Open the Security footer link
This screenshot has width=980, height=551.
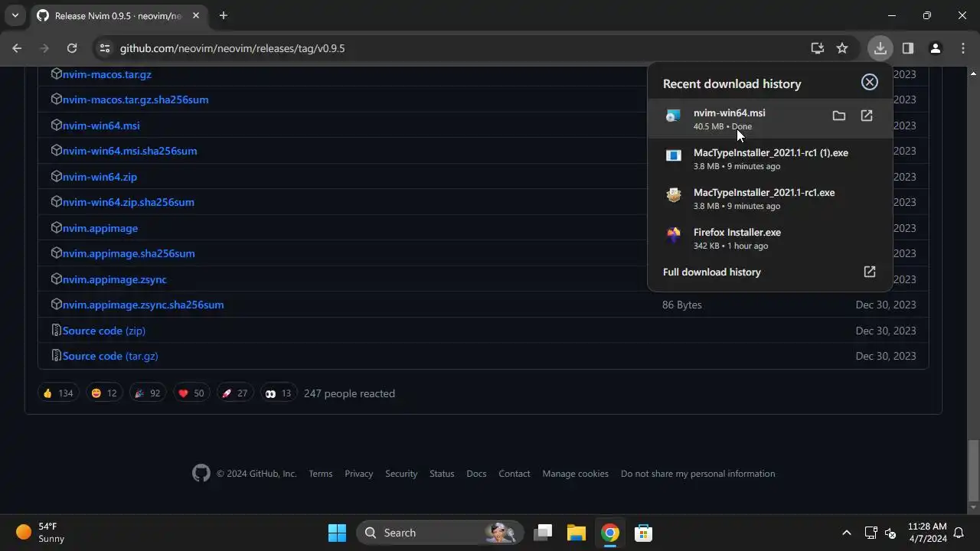click(x=401, y=474)
